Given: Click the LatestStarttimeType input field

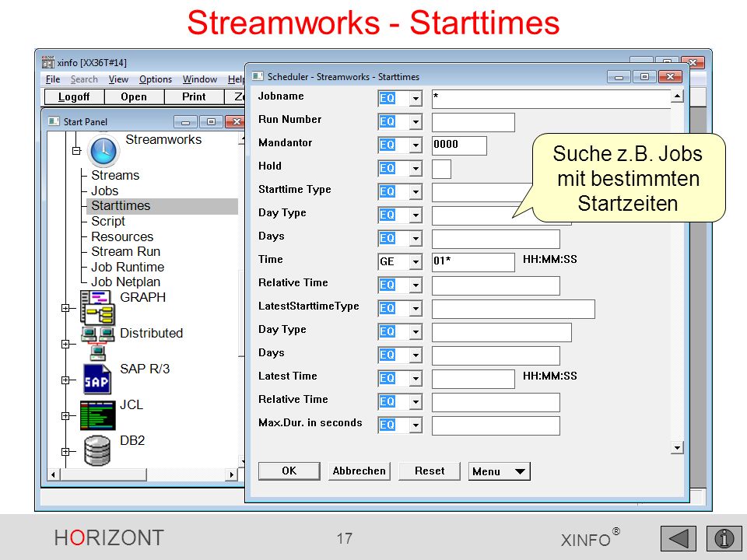Looking at the screenshot, I should click(x=514, y=309).
